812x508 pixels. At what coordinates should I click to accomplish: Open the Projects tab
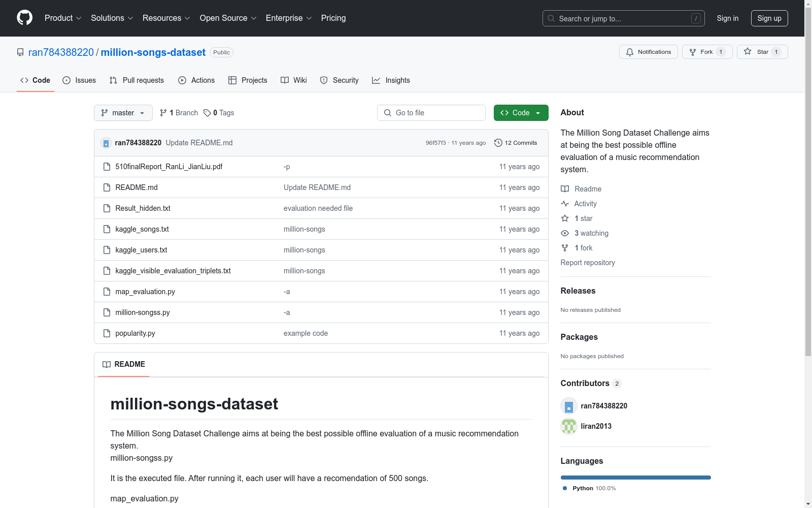(x=248, y=80)
